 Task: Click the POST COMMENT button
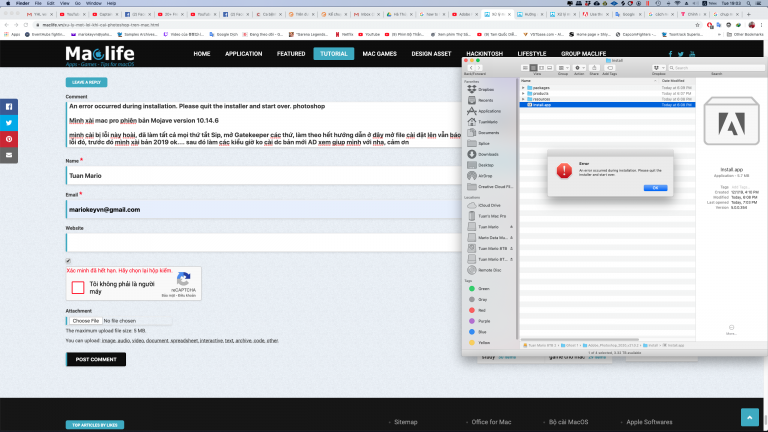96,359
